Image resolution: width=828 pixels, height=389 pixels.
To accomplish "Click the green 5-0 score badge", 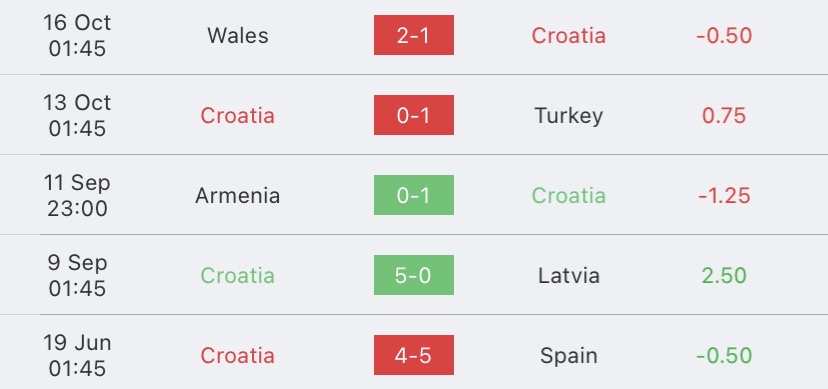I will click(x=413, y=275).
